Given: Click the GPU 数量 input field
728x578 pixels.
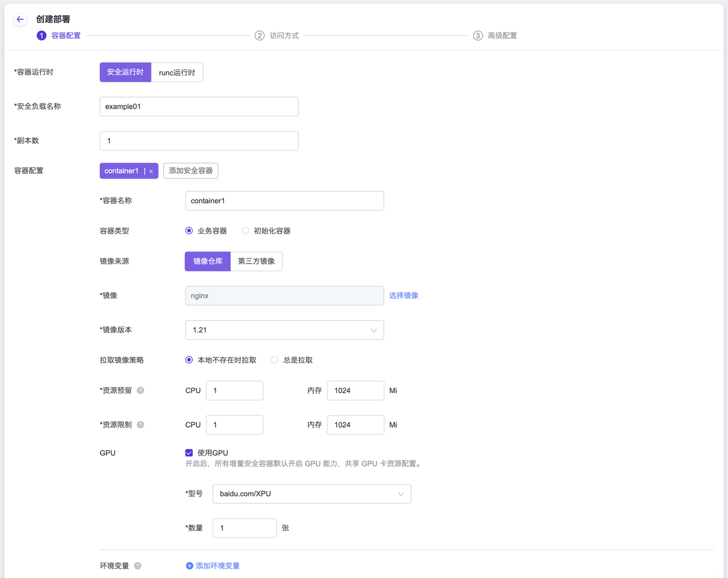Looking at the screenshot, I should click(244, 528).
